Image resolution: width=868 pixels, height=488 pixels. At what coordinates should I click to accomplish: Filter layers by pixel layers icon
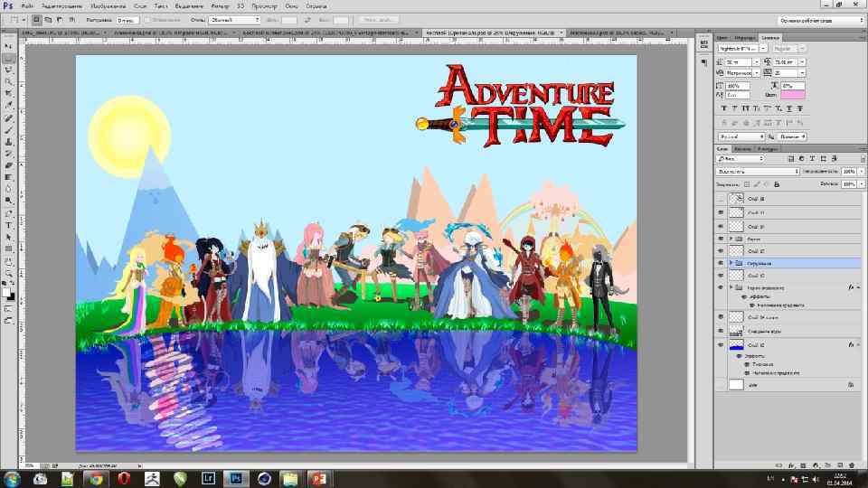pyautogui.click(x=790, y=159)
